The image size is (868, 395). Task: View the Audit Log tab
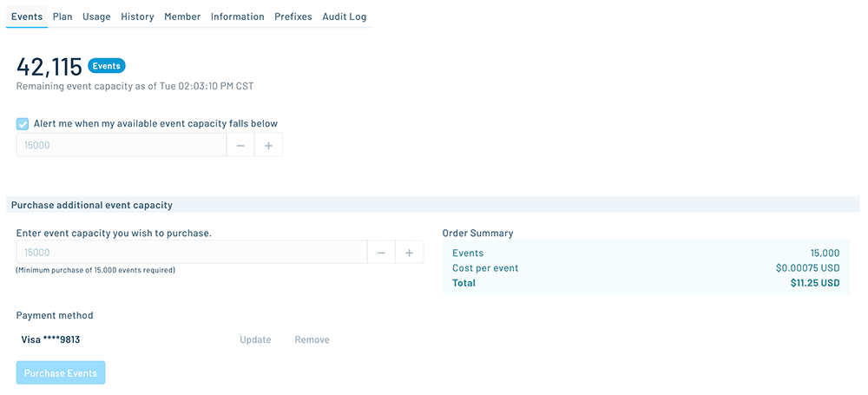tap(345, 16)
